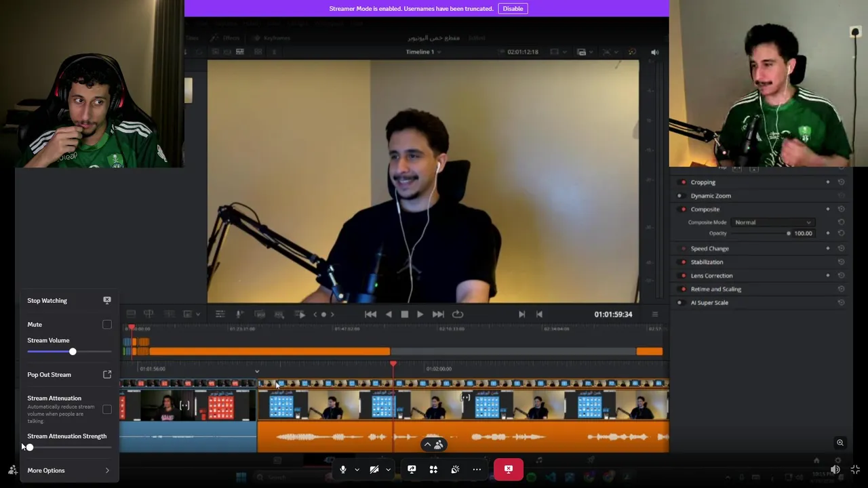Toggle the Cropping switch in the Inspector
The image size is (868, 488).
coord(683,182)
